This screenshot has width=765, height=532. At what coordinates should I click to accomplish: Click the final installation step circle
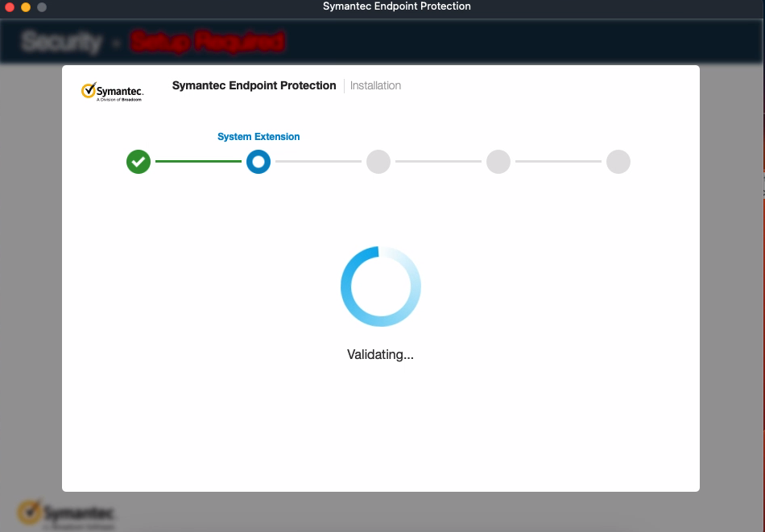618,162
